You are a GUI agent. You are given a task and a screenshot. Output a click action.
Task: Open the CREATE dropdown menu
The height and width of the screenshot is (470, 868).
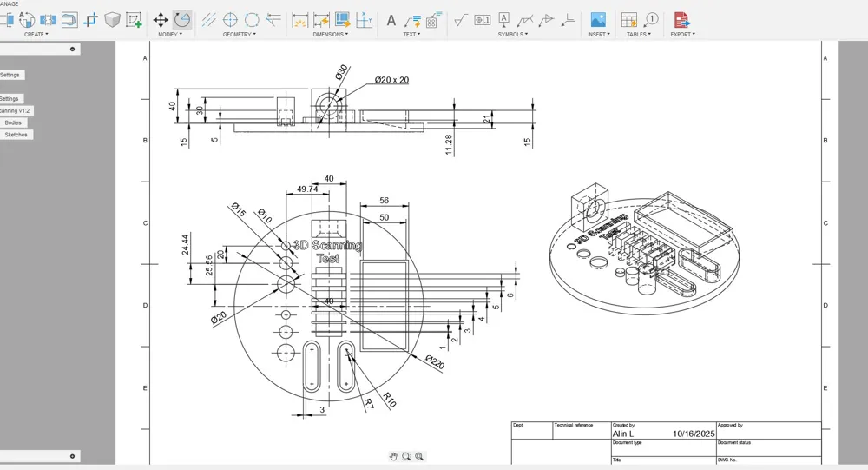pyautogui.click(x=36, y=35)
